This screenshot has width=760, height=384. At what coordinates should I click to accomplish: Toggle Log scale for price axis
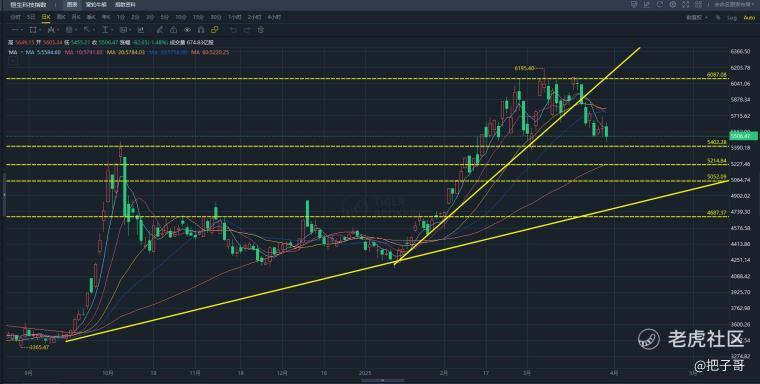(x=732, y=17)
